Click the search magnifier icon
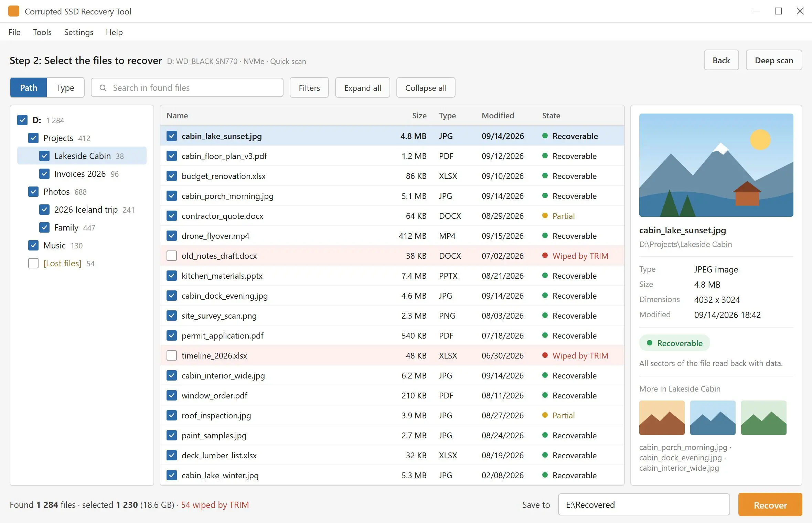The image size is (812, 523). (103, 88)
